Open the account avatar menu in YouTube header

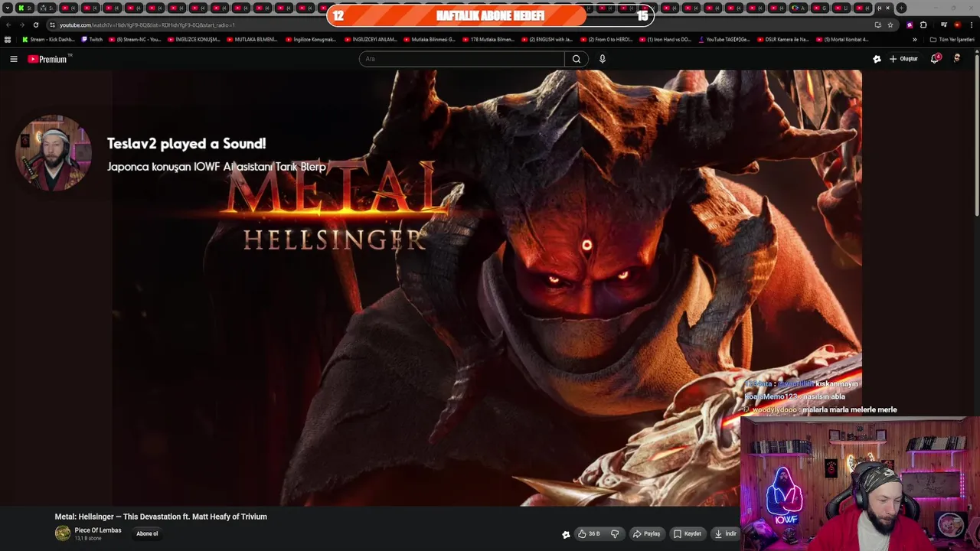tap(957, 59)
